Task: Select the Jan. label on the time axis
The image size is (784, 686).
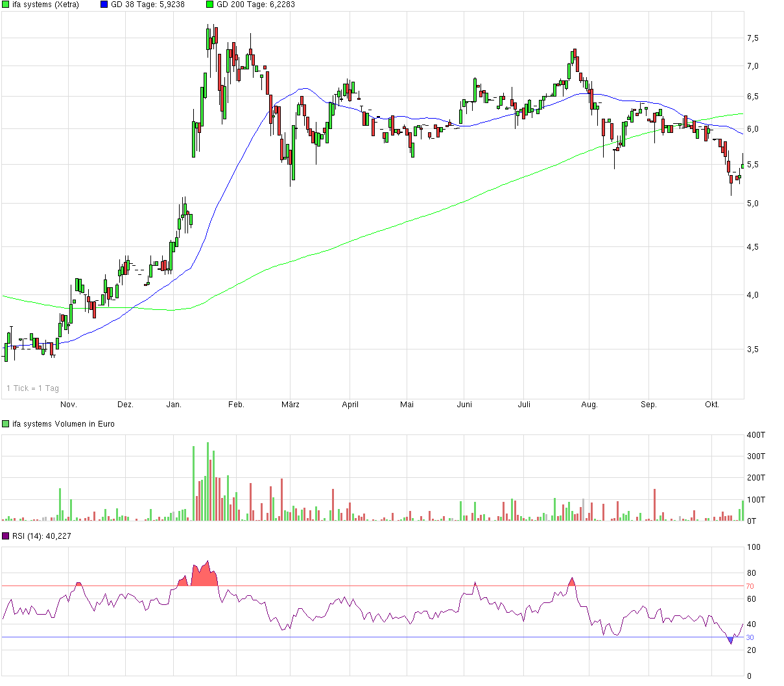Action: click(x=174, y=404)
